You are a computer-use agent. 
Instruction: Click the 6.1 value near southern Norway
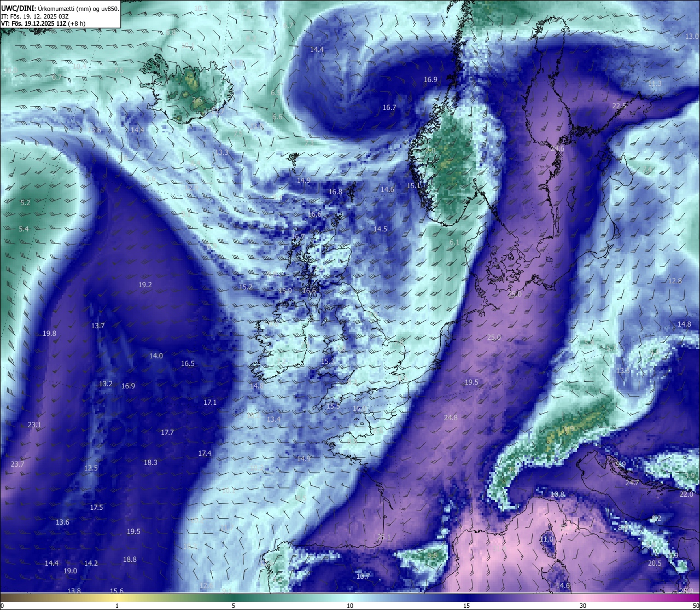454,242
